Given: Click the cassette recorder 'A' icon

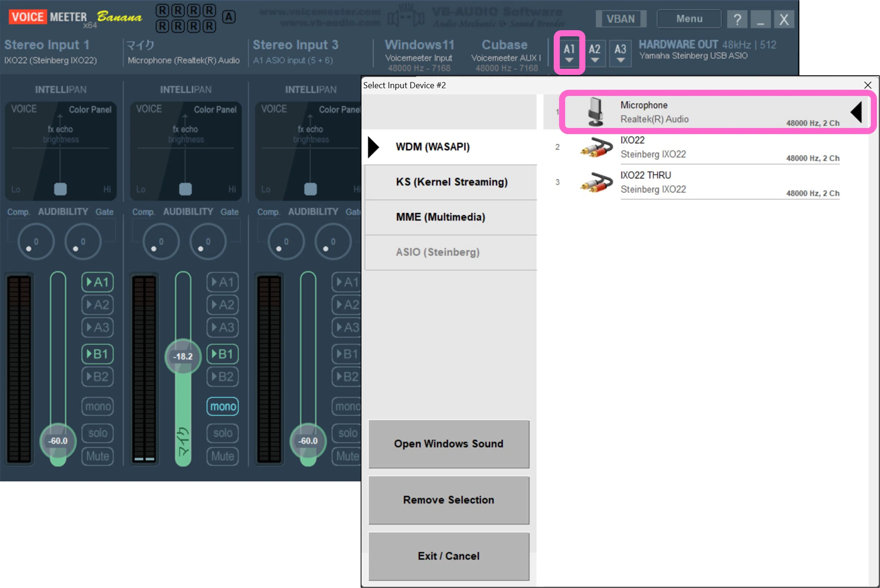Looking at the screenshot, I should 229,17.
